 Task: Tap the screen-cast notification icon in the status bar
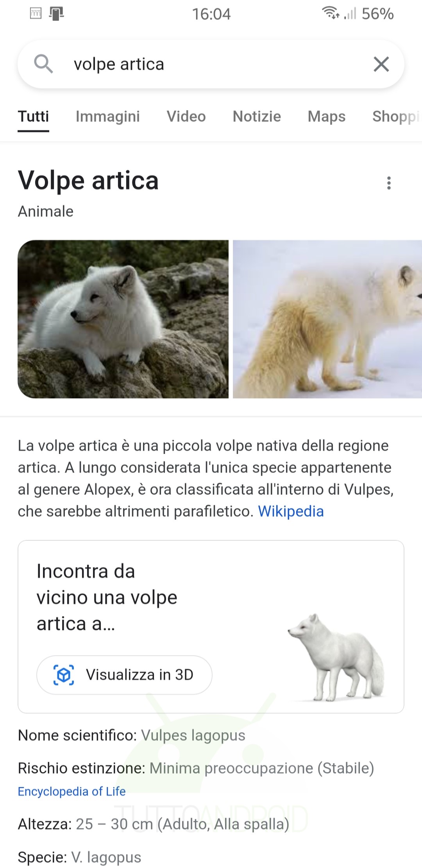(57, 14)
